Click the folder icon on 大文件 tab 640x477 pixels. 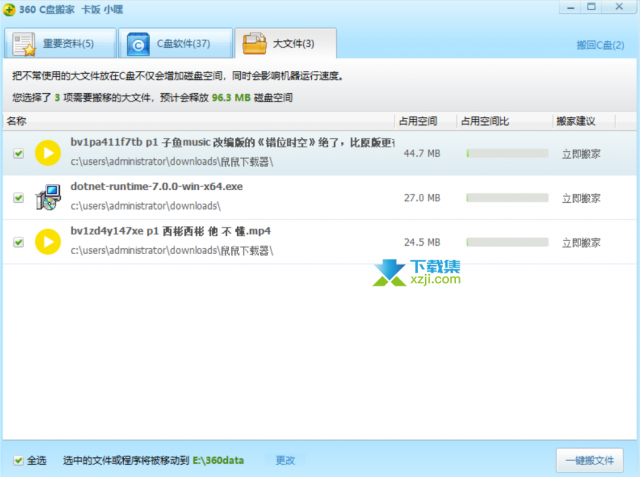[x=254, y=44]
